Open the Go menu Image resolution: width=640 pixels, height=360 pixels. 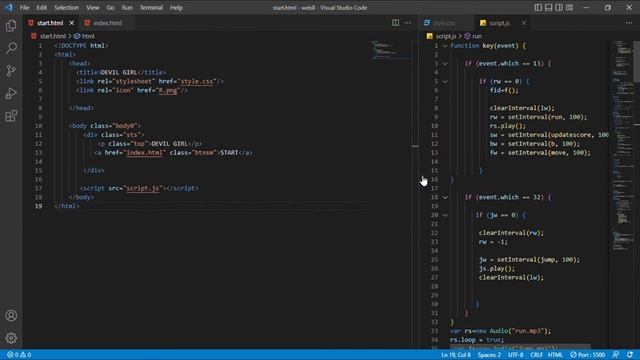click(110, 7)
